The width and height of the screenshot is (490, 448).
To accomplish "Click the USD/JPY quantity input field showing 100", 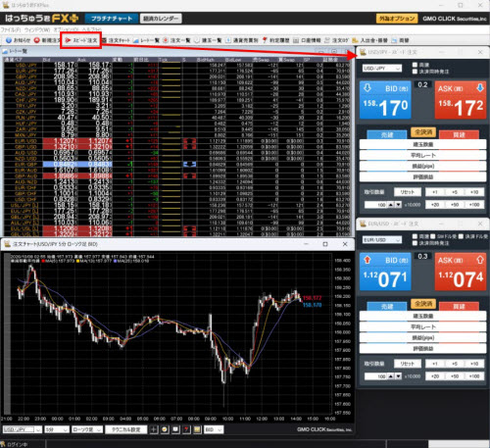I will pos(375,205).
